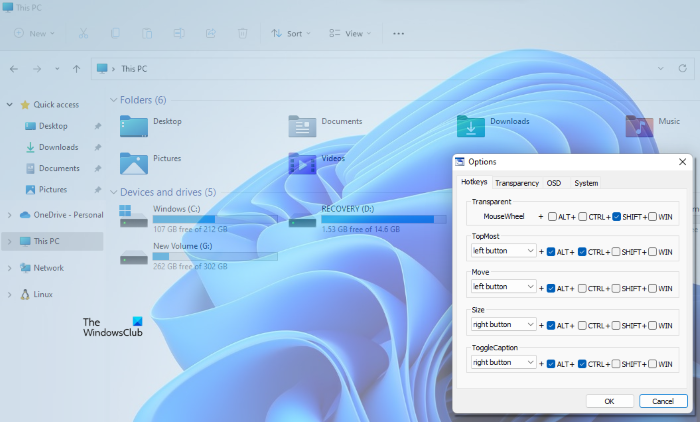This screenshot has width=700, height=422.
Task: Select Network in the navigation pane
Action: coord(48,268)
